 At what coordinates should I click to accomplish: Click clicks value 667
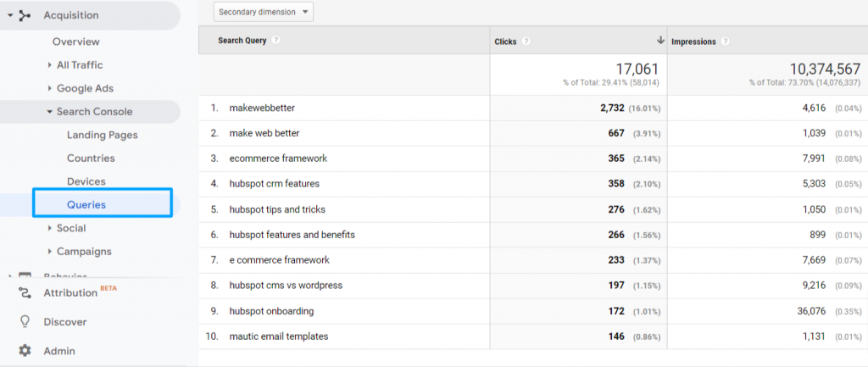point(616,133)
